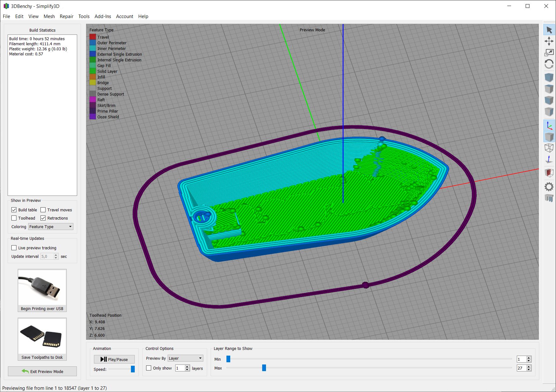556x392 pixels.
Task: Activate the scale model tool
Action: (549, 53)
